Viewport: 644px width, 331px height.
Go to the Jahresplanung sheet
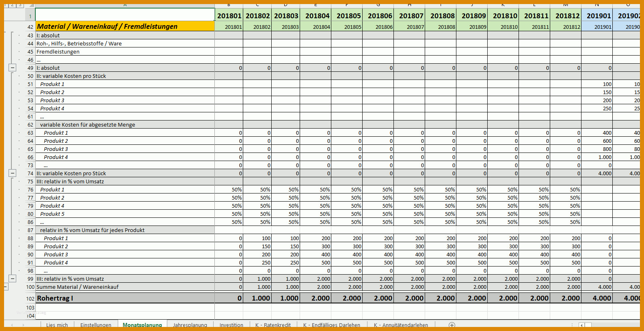click(190, 325)
